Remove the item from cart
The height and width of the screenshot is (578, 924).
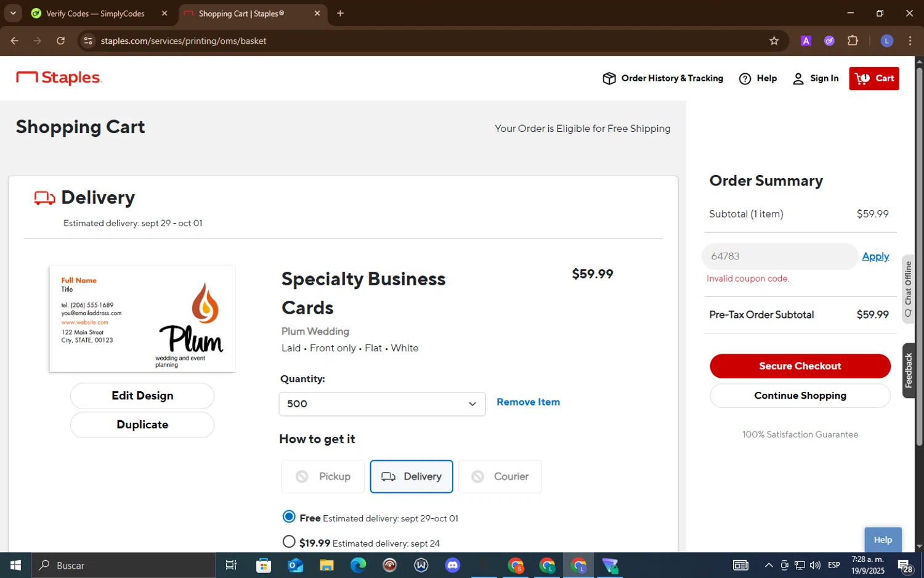click(x=528, y=402)
